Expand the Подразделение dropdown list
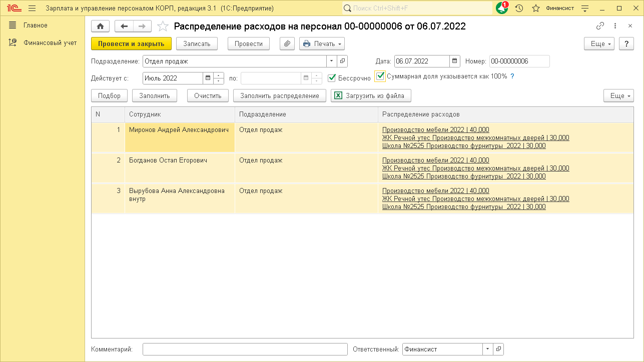The width and height of the screenshot is (644, 362). pos(332,61)
